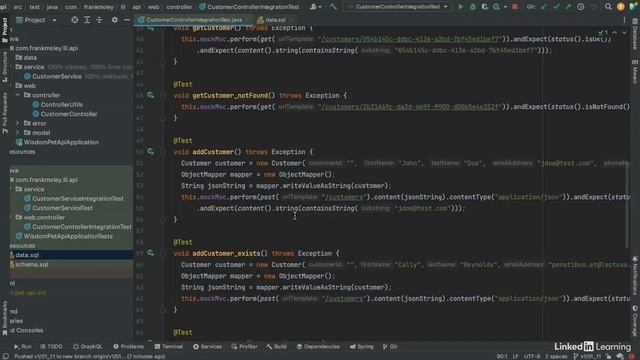Open the Notifications side panel
This screenshot has height=360, width=640.
pyautogui.click(x=635, y=276)
